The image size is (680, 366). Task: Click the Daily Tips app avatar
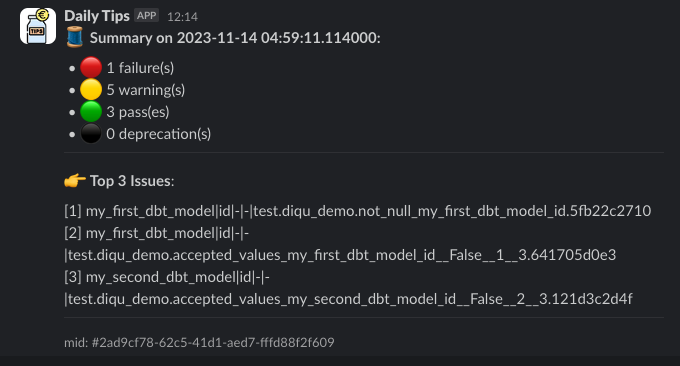tap(38, 26)
